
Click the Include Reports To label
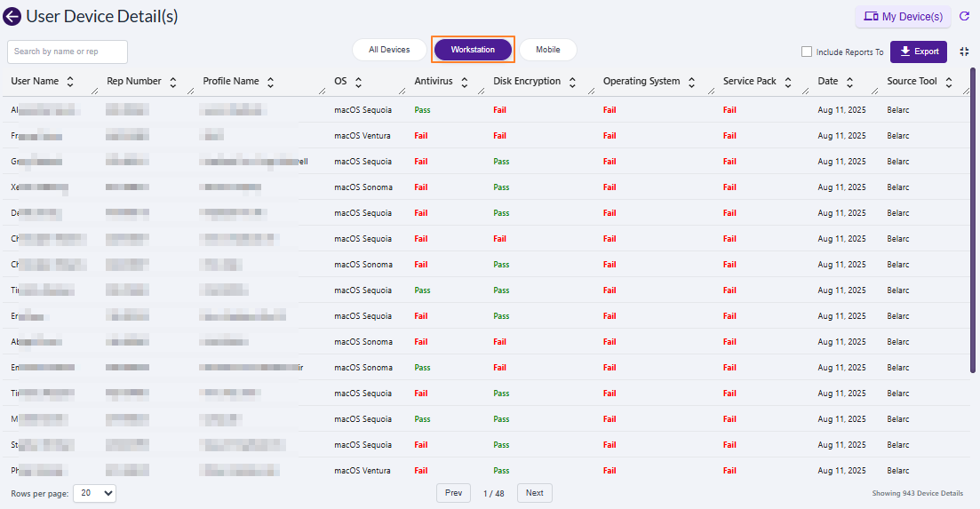point(850,52)
